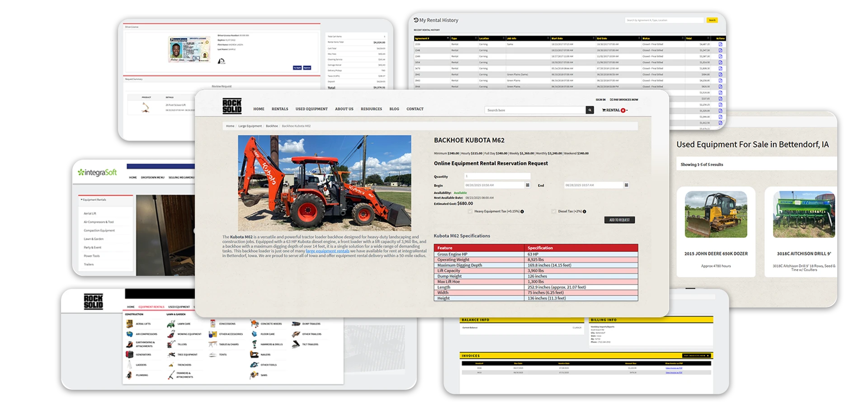Toggle the Heavy Equipment Tax checkbox
The image size is (868, 407).
tap(470, 212)
